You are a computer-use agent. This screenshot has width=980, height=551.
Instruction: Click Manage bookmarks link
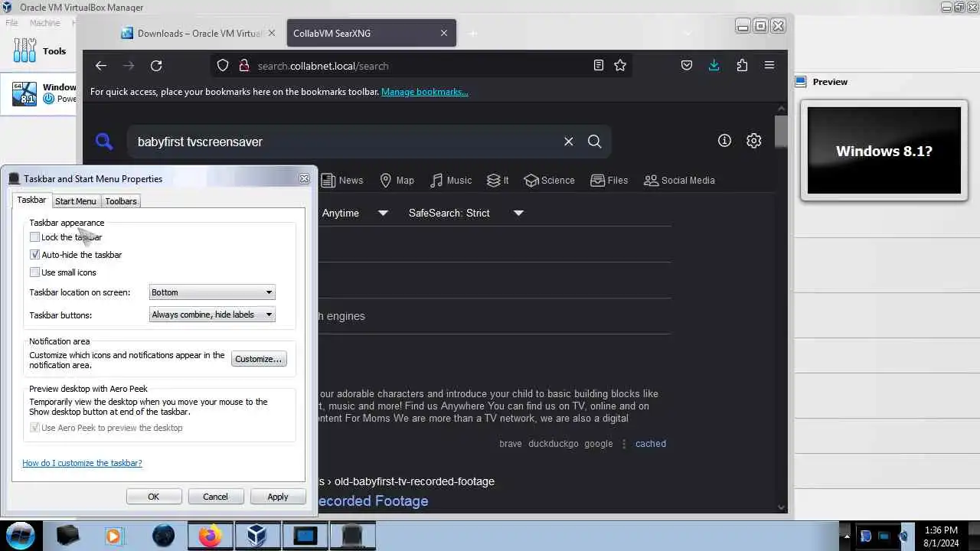pyautogui.click(x=425, y=92)
